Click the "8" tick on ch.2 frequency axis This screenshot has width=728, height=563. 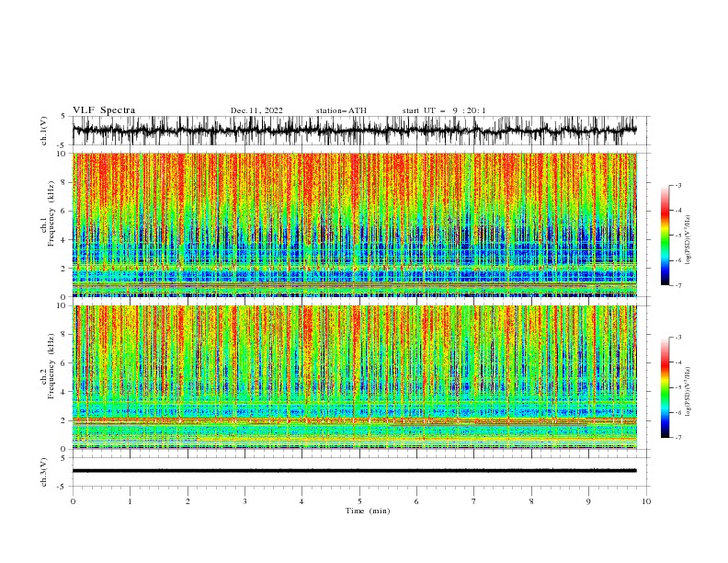click(x=64, y=335)
